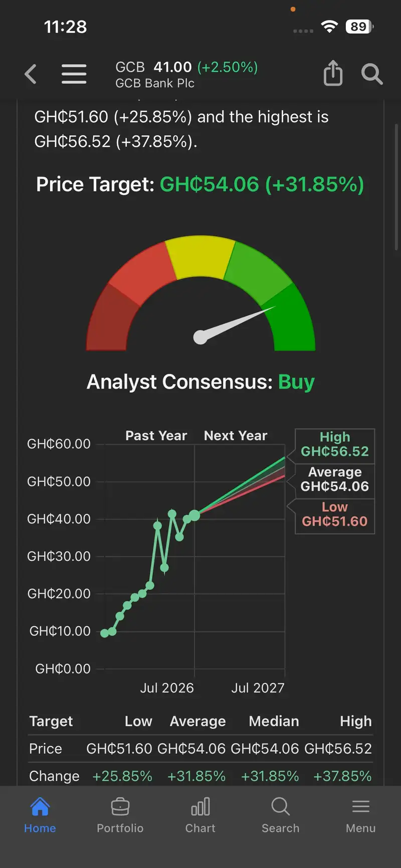Switch to the Chart tab
This screenshot has height=868, width=401.
pyautogui.click(x=200, y=815)
